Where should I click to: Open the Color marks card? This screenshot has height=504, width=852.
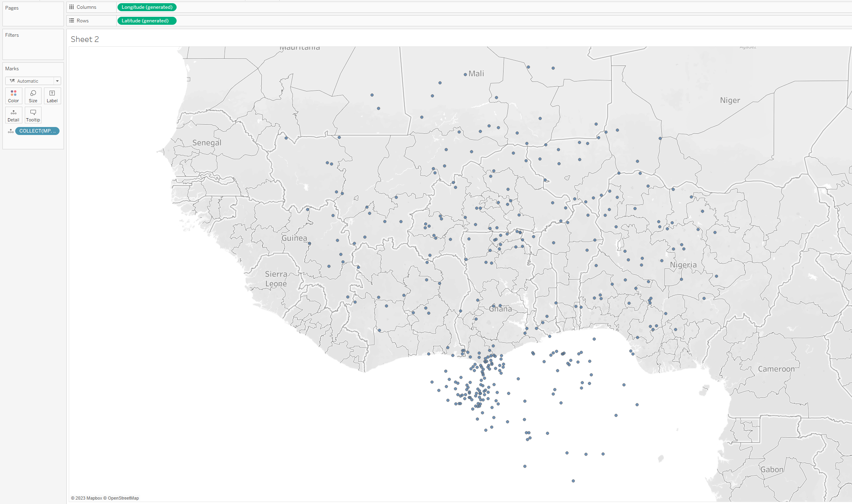coord(14,96)
